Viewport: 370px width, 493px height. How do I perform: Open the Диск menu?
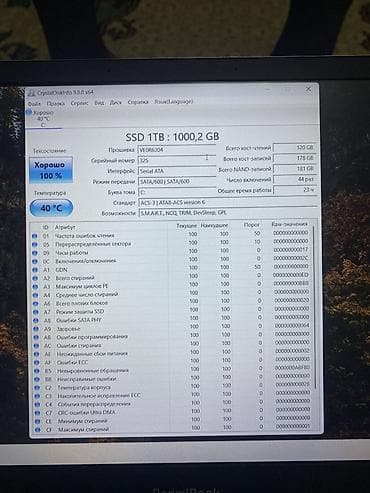click(116, 102)
